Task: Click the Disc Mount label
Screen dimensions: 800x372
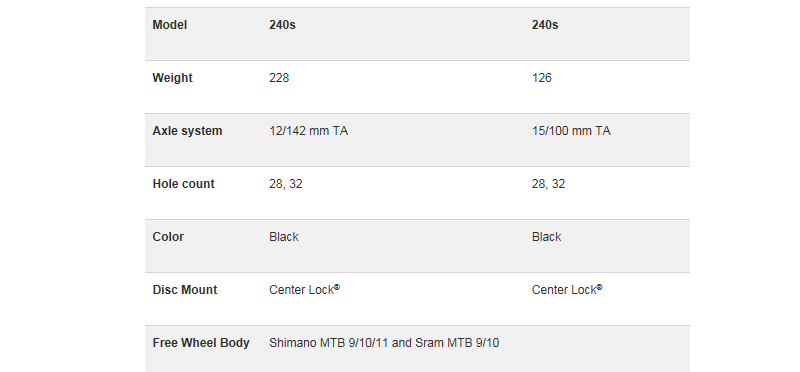Action: (x=185, y=290)
